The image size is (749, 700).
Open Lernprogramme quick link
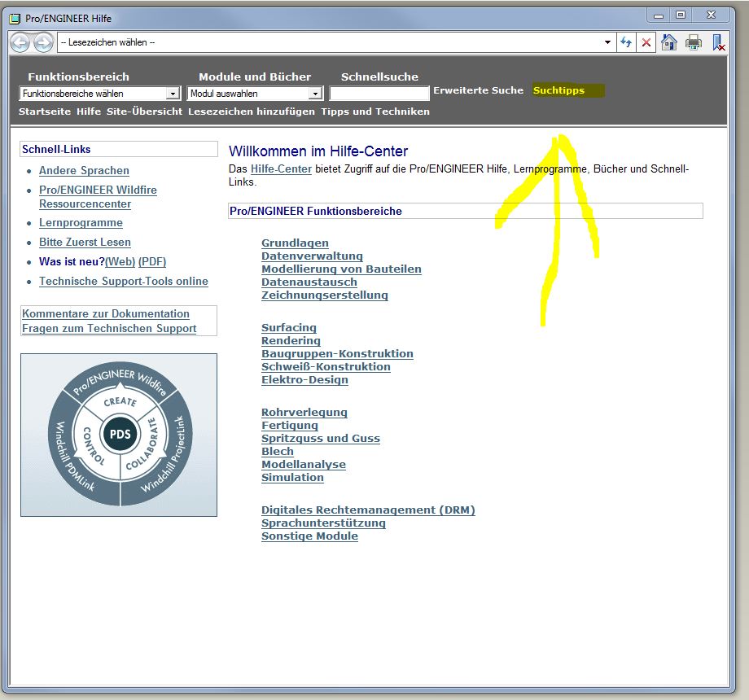point(81,223)
